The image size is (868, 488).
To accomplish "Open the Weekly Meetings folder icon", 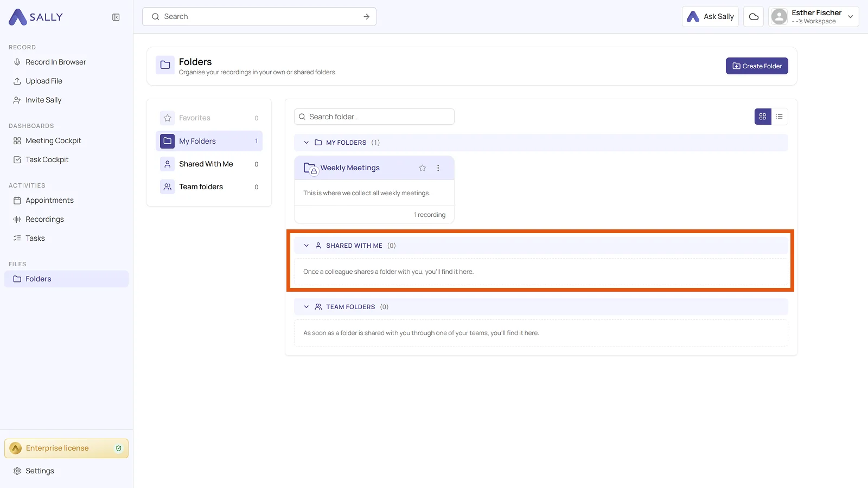I will click(x=310, y=168).
